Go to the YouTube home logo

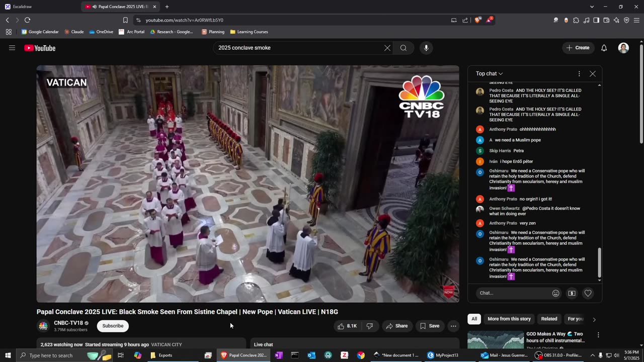pos(40,48)
